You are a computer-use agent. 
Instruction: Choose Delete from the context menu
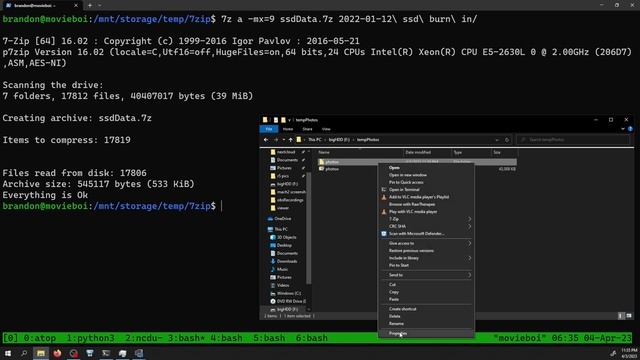click(394, 316)
